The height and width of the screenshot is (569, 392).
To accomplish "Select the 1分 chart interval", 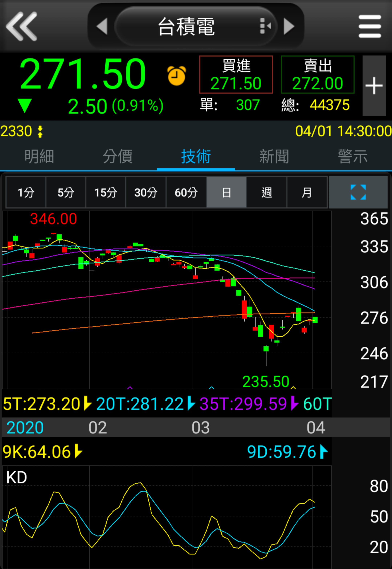I will tap(26, 192).
